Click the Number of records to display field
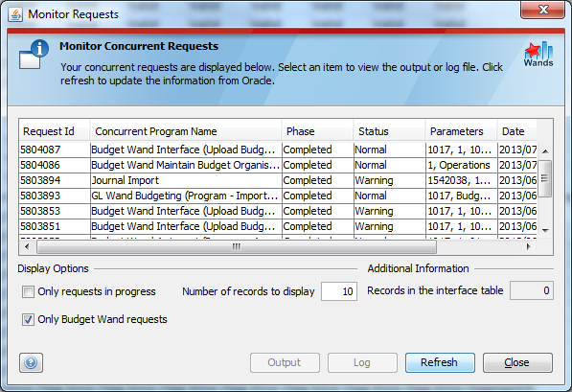 pos(339,291)
